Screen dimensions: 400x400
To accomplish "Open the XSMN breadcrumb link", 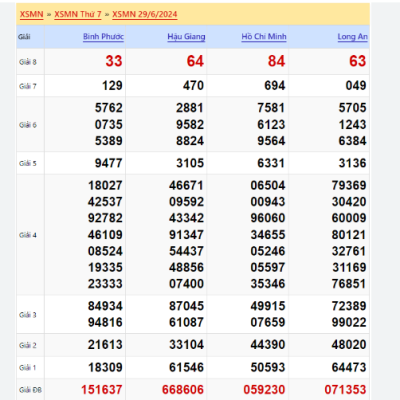I will (x=32, y=14).
